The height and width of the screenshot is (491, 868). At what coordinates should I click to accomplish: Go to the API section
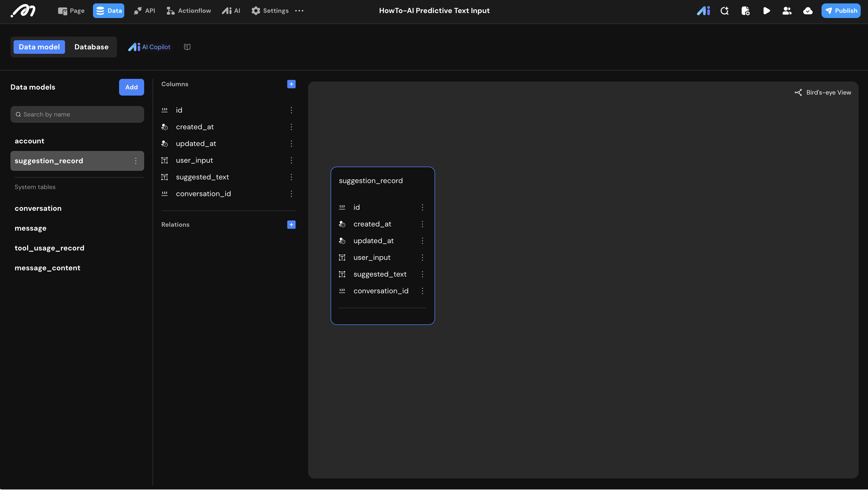coord(144,11)
